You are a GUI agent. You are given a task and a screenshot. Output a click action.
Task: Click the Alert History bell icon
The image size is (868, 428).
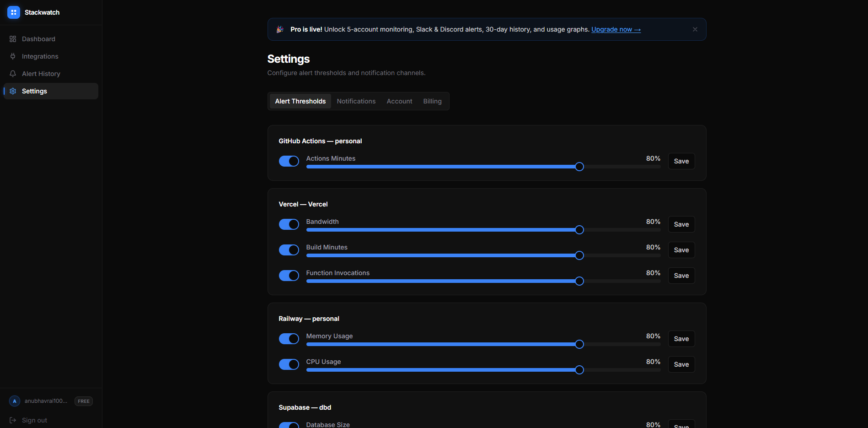pyautogui.click(x=13, y=73)
